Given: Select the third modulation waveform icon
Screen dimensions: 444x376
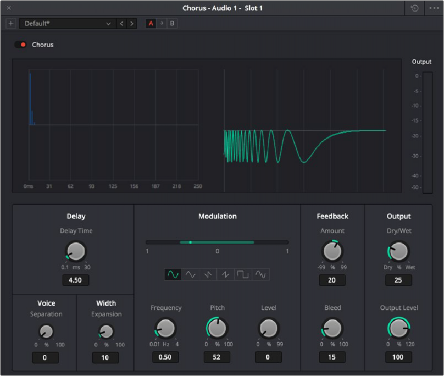Looking at the screenshot, I should coord(208,274).
